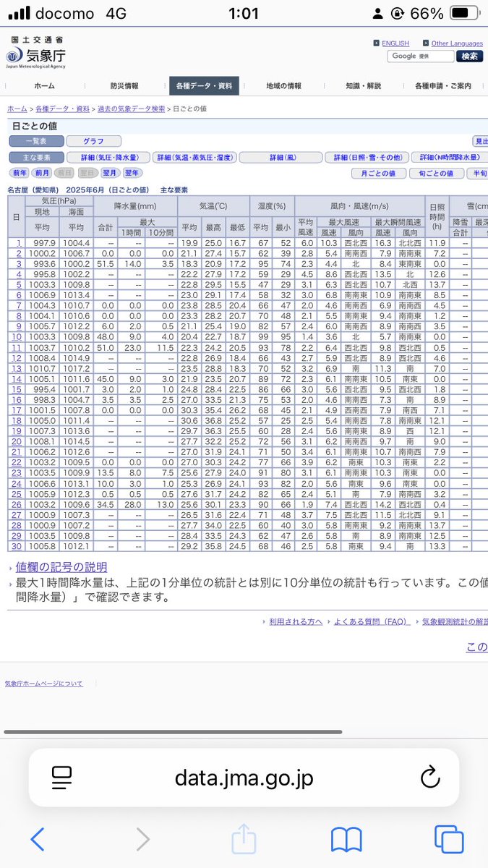
Task: Open the ENGLISH language link
Action: coord(395,43)
